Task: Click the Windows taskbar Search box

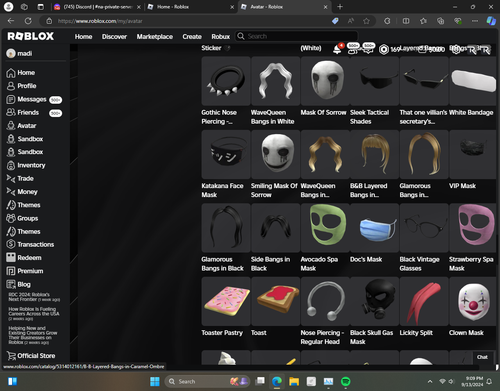Action: tap(207, 381)
